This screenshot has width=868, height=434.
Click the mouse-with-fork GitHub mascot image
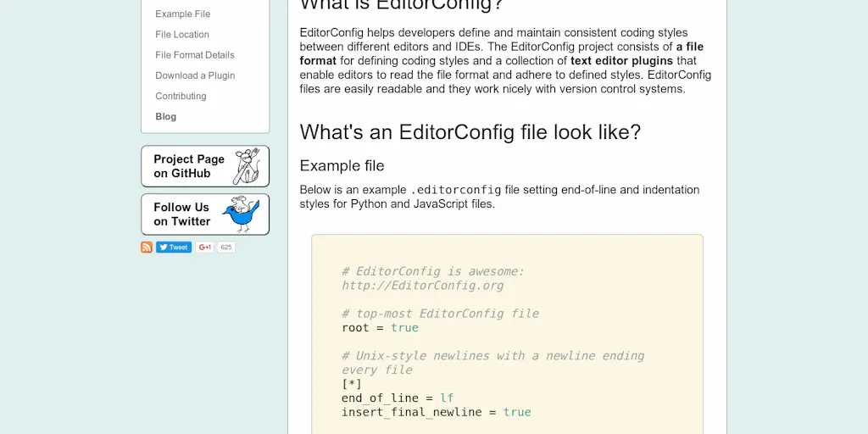click(247, 166)
